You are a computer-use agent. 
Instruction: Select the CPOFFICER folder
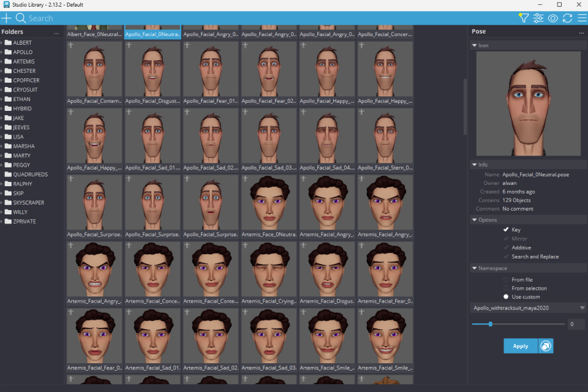26,80
